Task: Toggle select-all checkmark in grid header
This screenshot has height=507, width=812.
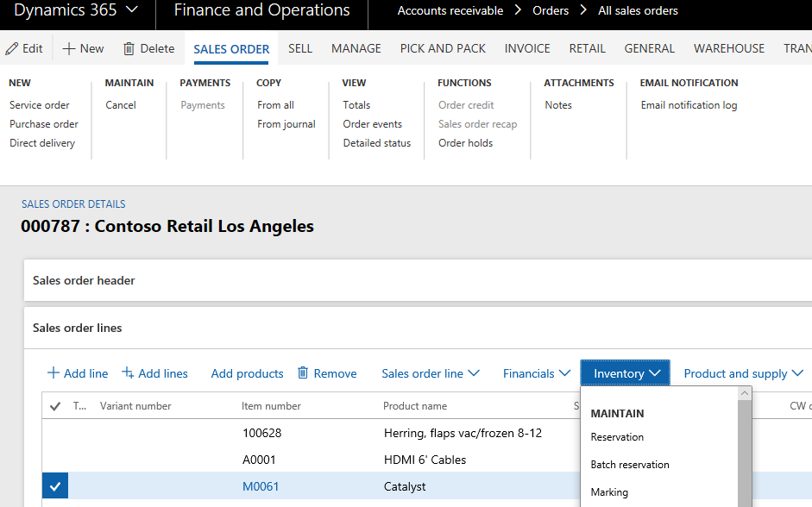Action: tap(55, 406)
